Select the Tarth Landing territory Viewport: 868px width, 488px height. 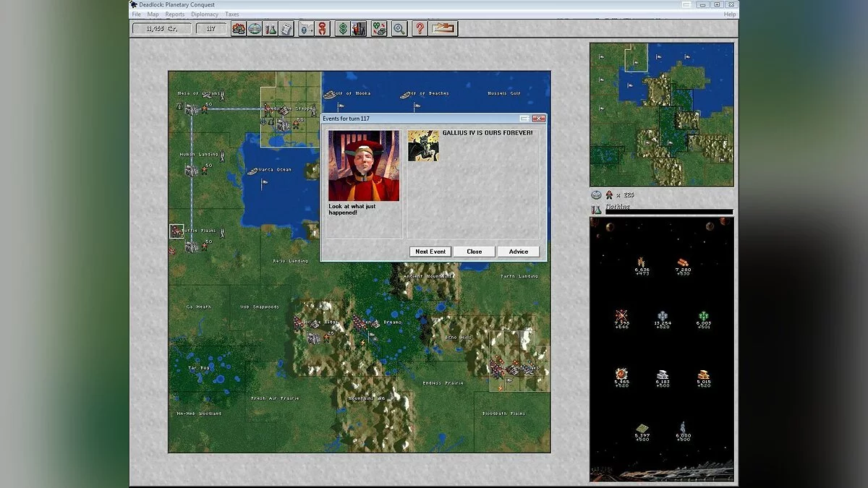coord(519,276)
